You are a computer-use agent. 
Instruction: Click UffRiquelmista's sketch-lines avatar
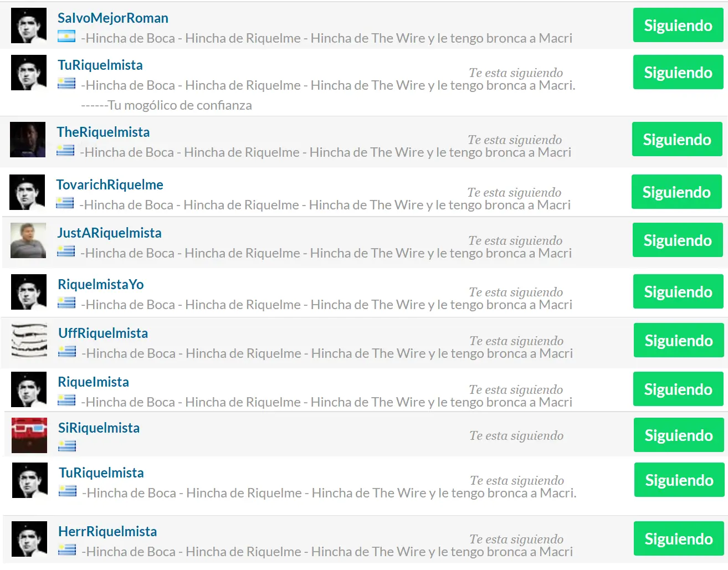point(29,341)
